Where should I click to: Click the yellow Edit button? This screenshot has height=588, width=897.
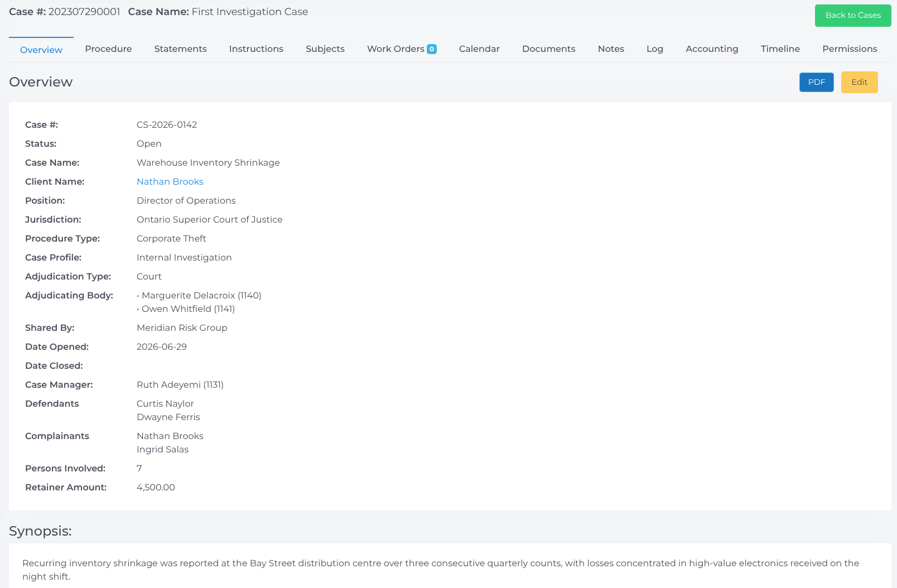coord(859,82)
